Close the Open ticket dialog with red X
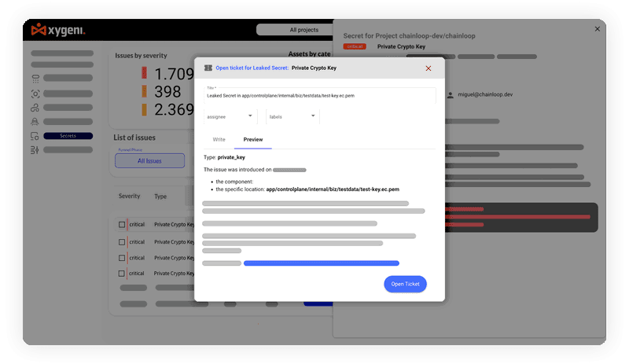The width and height of the screenshot is (629, 364). point(429,68)
